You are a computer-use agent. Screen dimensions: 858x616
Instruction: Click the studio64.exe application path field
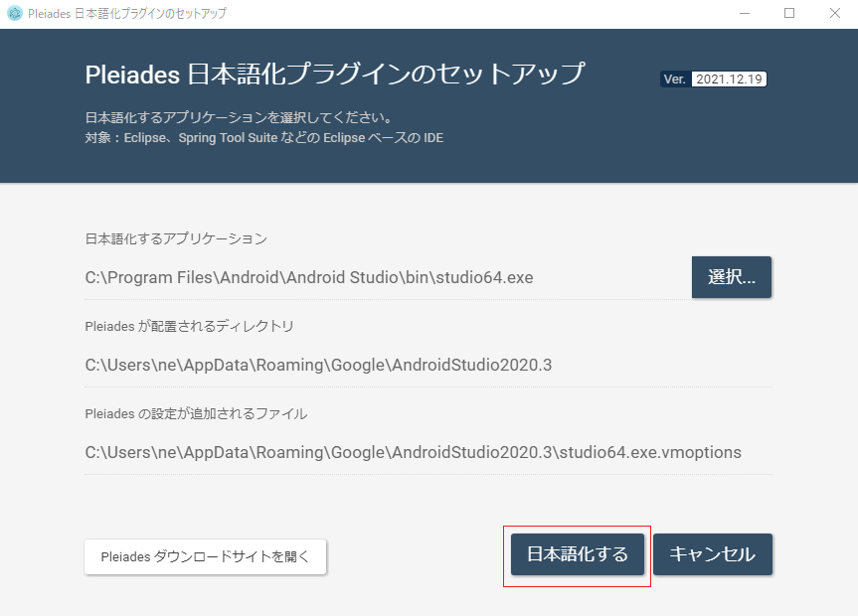point(388,278)
